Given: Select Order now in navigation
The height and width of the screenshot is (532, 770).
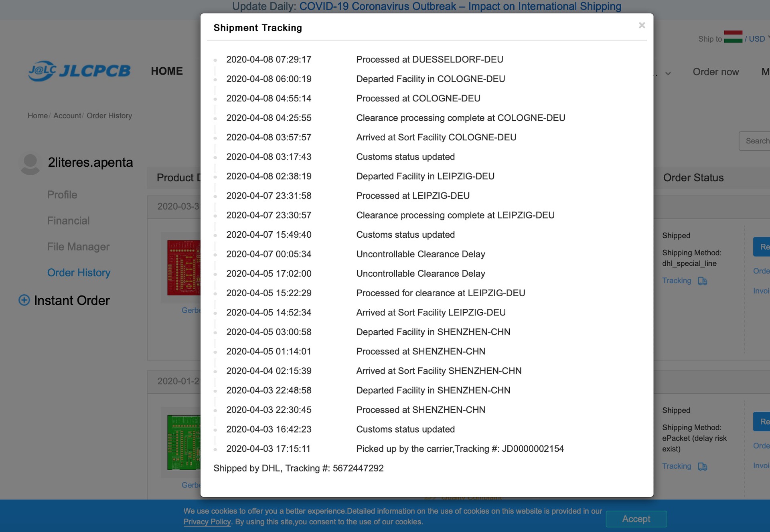Looking at the screenshot, I should 715,72.
